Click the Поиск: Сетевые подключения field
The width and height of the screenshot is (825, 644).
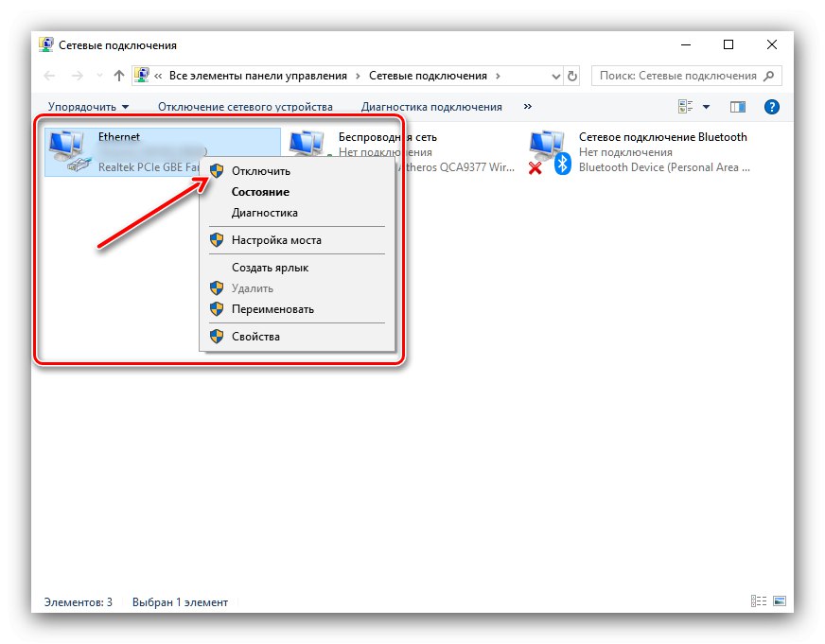[687, 76]
